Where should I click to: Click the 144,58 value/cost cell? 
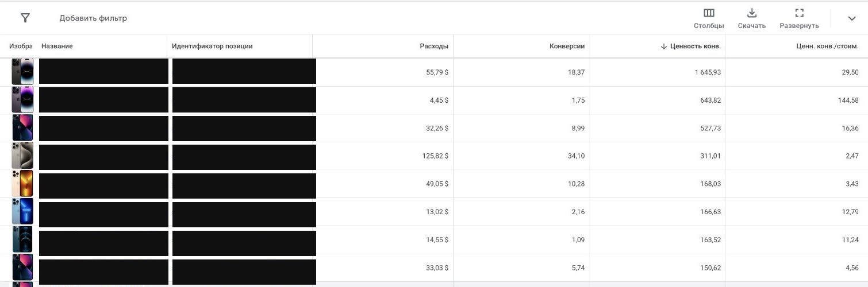point(797,100)
